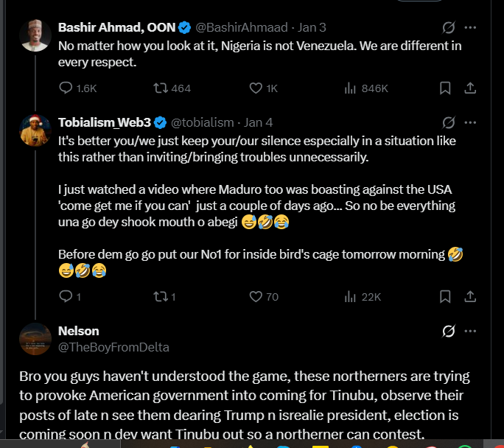Like Bashir Ahmad's post

(x=256, y=88)
